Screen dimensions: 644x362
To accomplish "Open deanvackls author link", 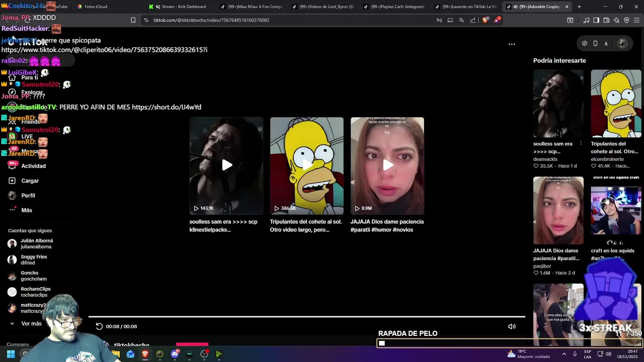I will click(545, 159).
